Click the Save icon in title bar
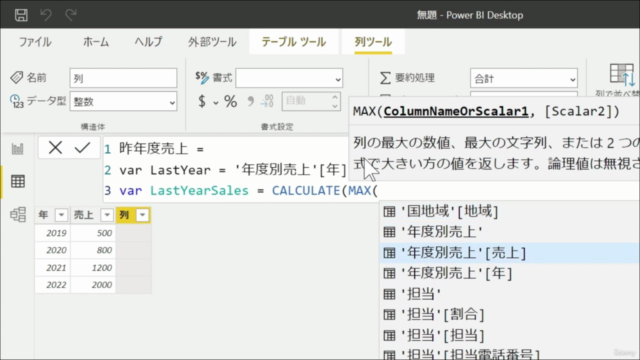This screenshot has width=640, height=360. [x=21, y=15]
